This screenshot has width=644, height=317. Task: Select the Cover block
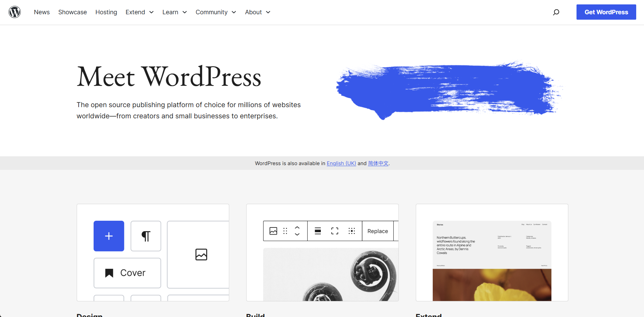(x=127, y=273)
